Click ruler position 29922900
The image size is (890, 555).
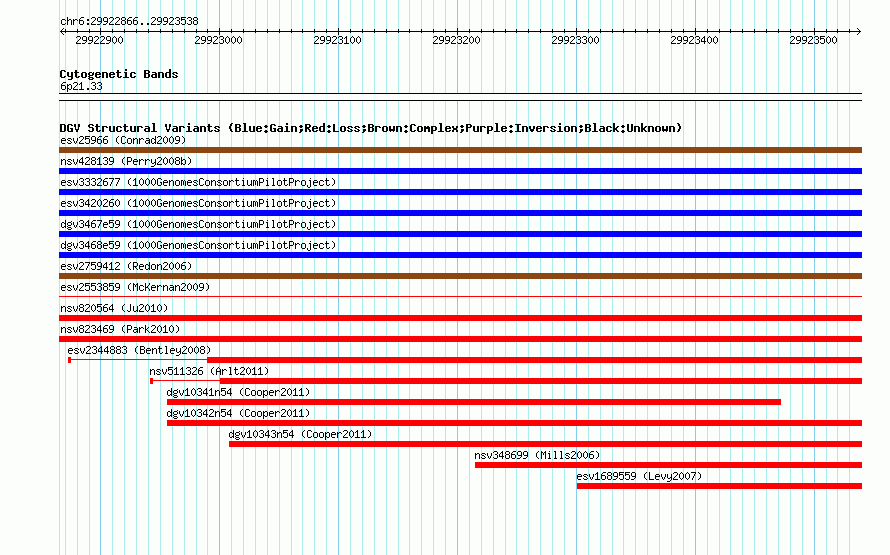[99, 40]
